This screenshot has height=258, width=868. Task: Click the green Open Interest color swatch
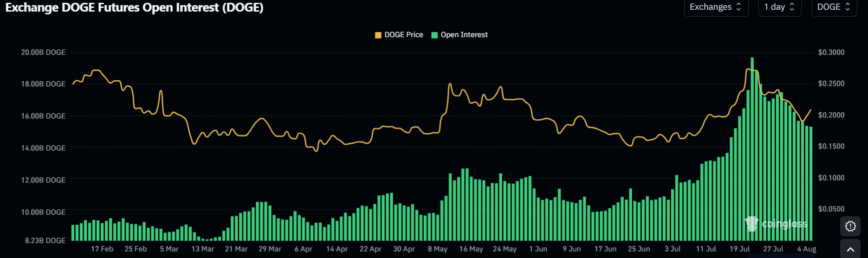pos(434,35)
